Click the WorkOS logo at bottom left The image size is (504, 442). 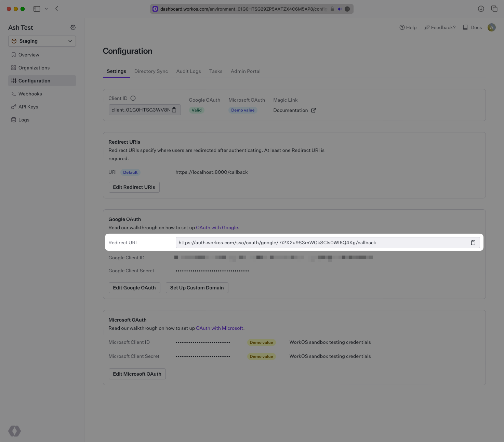click(15, 431)
